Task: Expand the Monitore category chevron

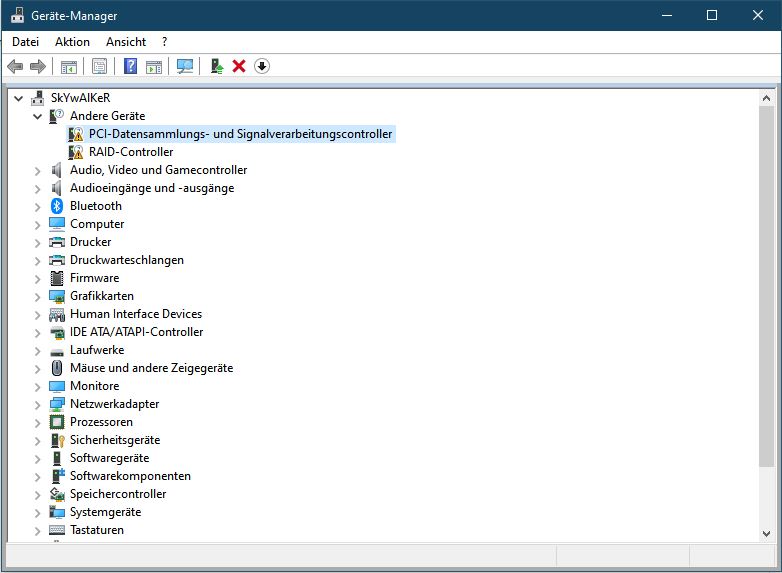Action: coord(37,386)
